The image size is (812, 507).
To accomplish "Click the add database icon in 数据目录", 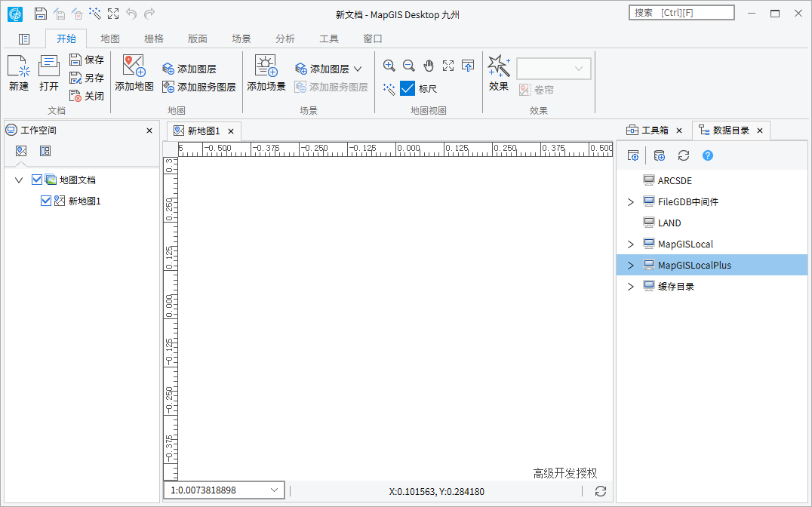I will (x=659, y=155).
